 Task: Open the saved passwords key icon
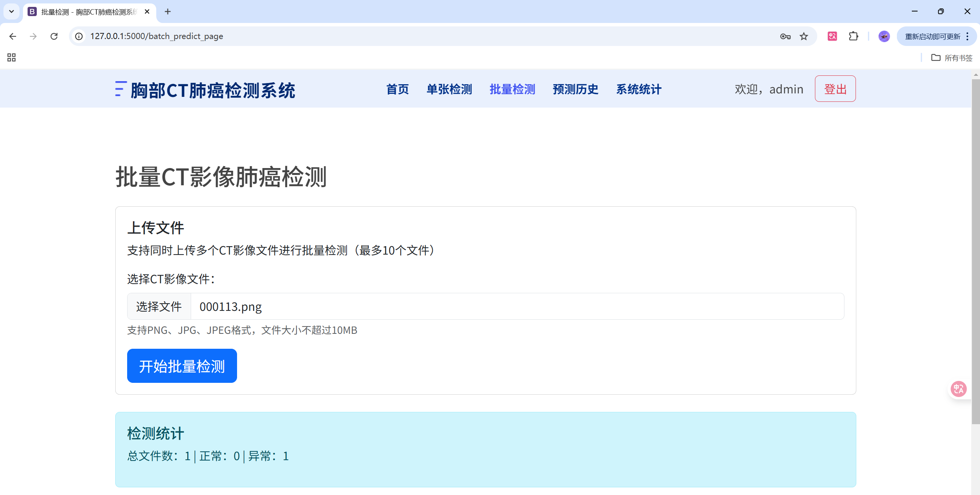point(785,36)
